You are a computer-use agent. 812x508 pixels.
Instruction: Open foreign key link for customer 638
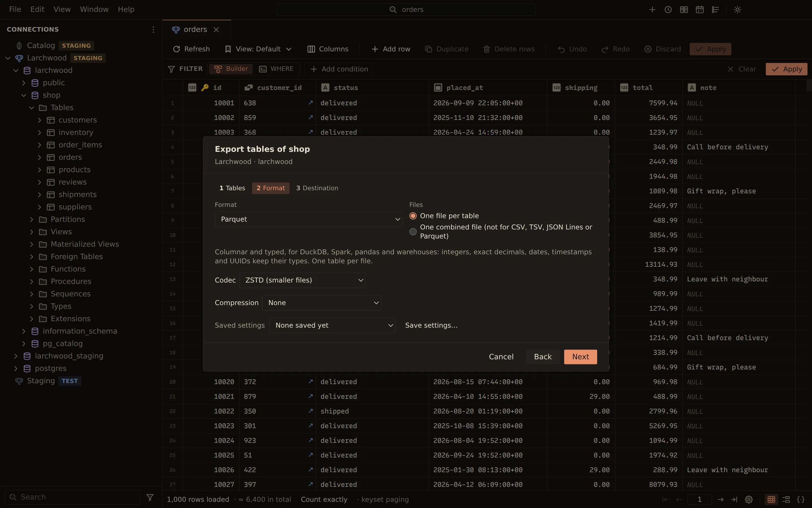point(311,103)
